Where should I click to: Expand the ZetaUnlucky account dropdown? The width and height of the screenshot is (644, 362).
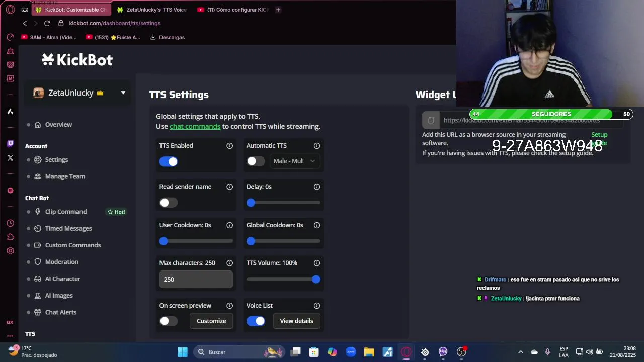[x=123, y=93]
